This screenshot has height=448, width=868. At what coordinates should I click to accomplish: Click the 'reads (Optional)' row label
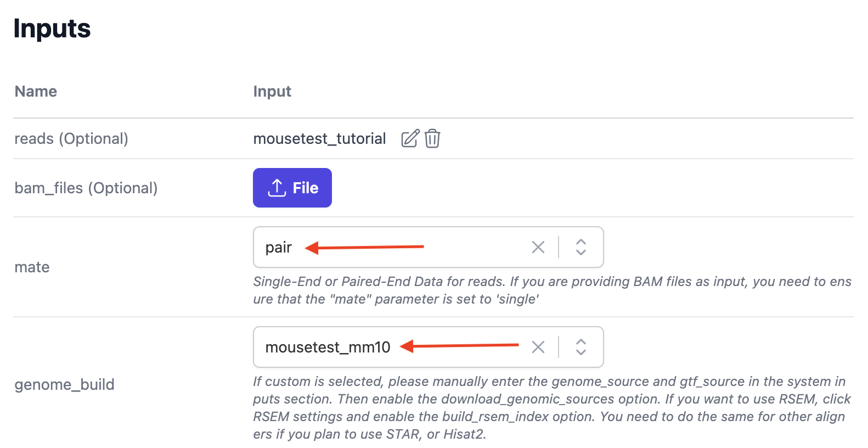pos(71,139)
